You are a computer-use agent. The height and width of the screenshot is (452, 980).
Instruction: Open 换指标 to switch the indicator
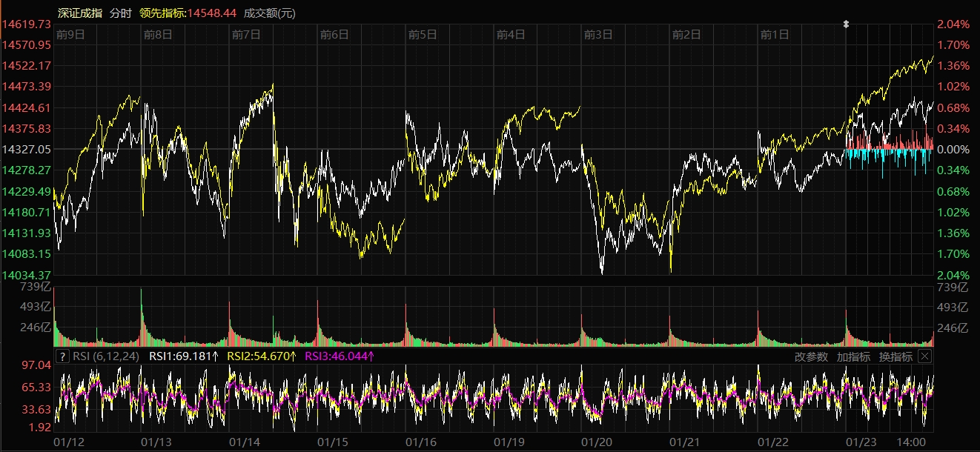895,356
